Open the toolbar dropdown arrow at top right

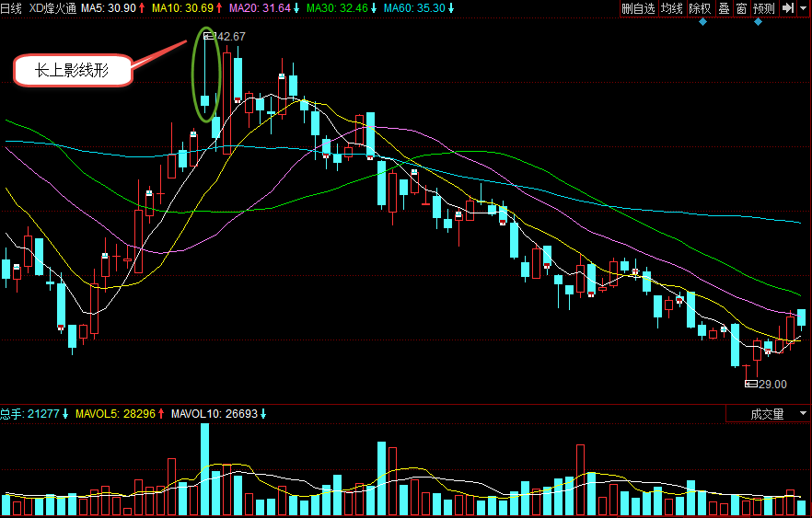point(803,8)
